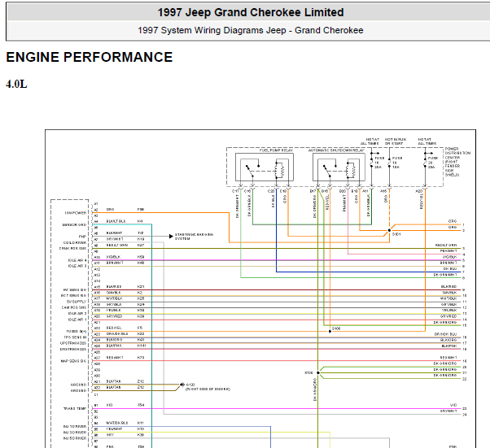Screen dimensions: 490x448
Task: Click the "POWER DISTRIBUTION CENTER" label
Action: (457, 154)
